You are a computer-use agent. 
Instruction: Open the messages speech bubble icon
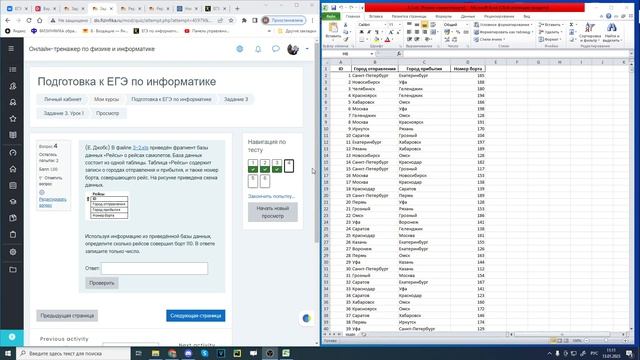click(x=276, y=49)
